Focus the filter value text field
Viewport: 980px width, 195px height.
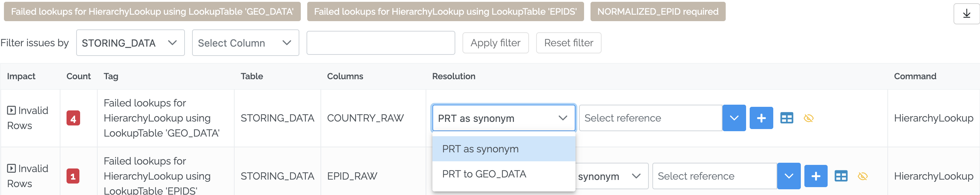[x=381, y=43]
